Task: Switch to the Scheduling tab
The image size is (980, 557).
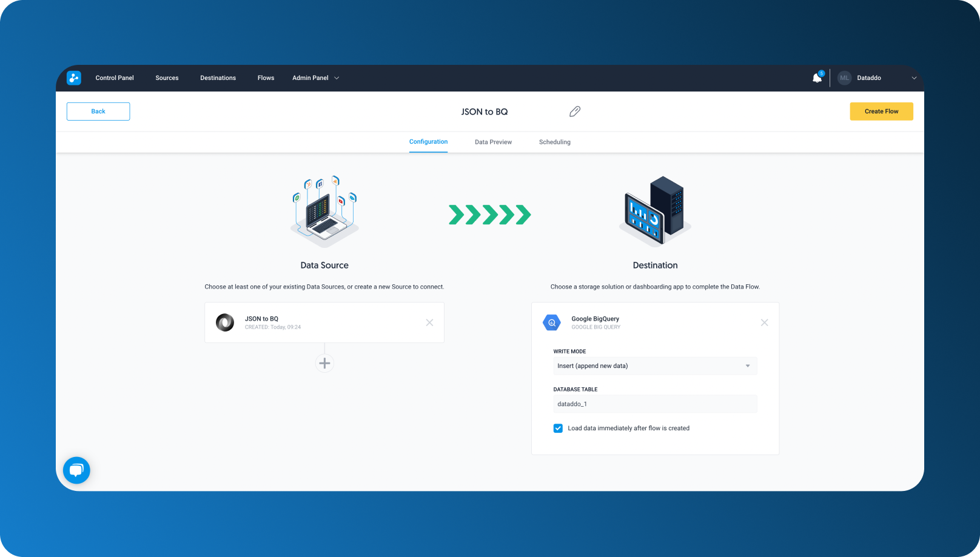Action: [554, 142]
